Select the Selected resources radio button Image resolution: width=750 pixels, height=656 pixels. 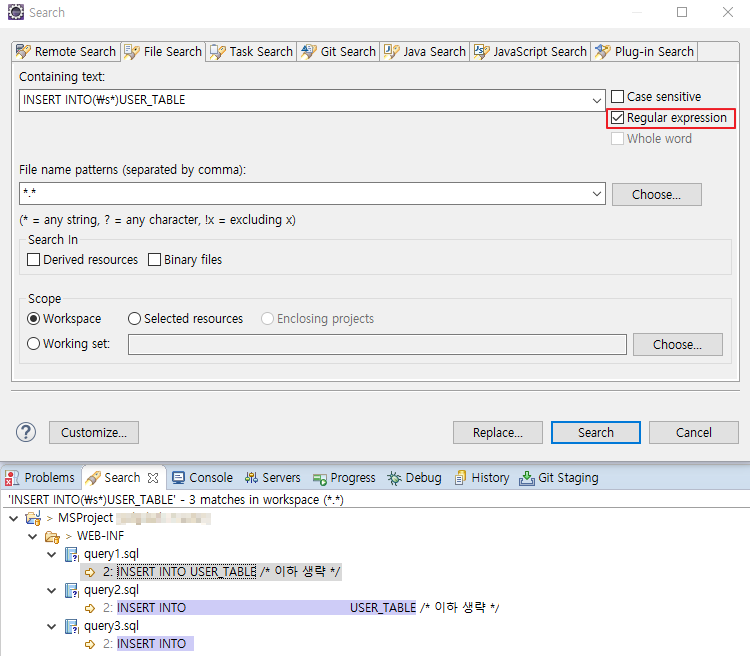134,319
